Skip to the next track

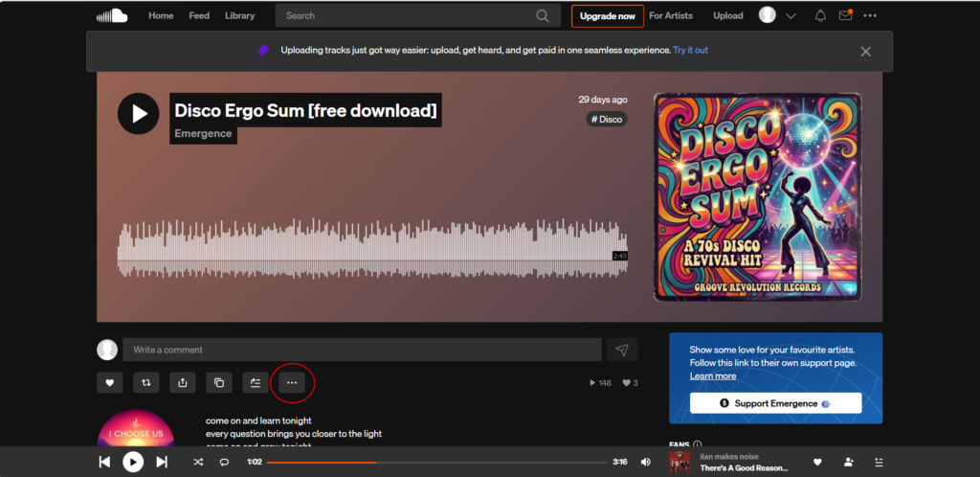coord(162,462)
